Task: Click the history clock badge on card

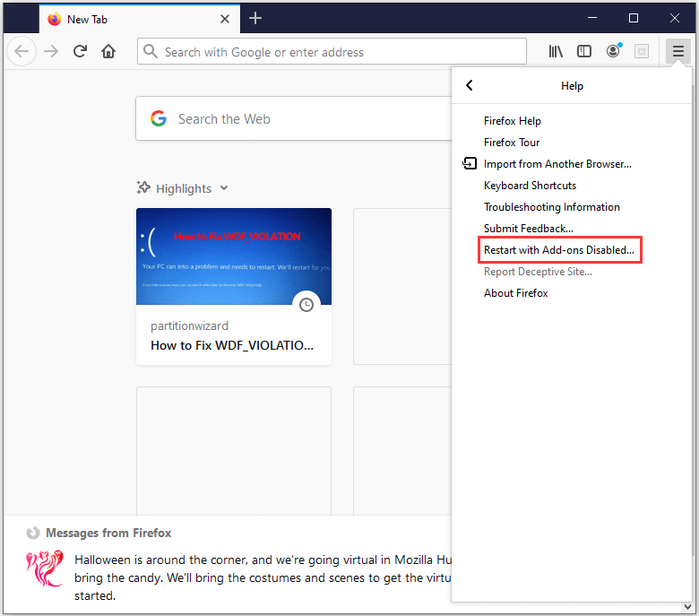Action: pyautogui.click(x=306, y=305)
